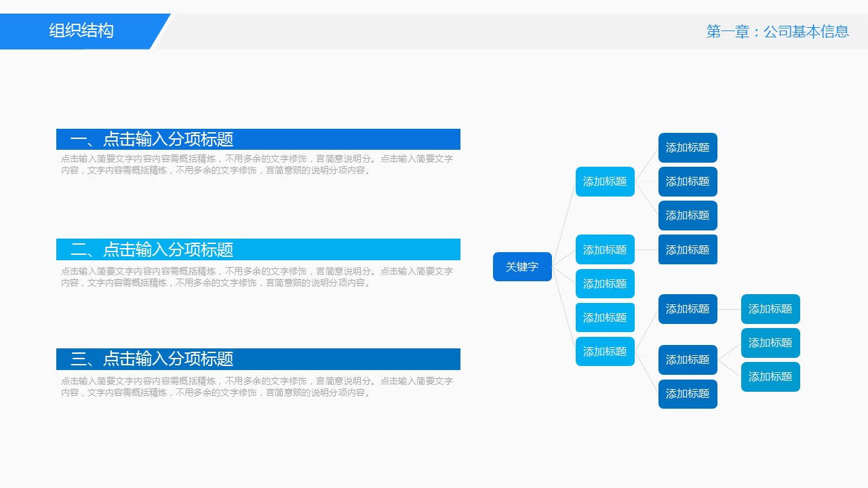Screen dimensions: 868x488
Task: Click the 关键字 root node
Action: [522, 267]
